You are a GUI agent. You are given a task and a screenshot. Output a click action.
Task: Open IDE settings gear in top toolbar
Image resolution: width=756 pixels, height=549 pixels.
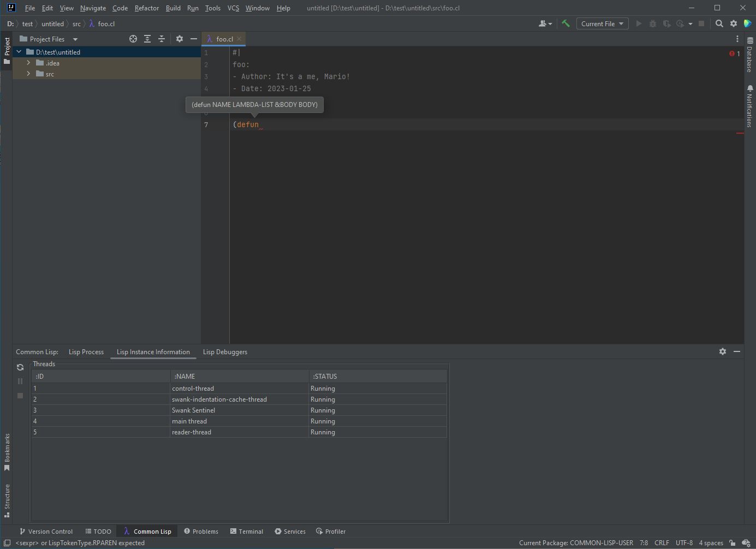734,23
